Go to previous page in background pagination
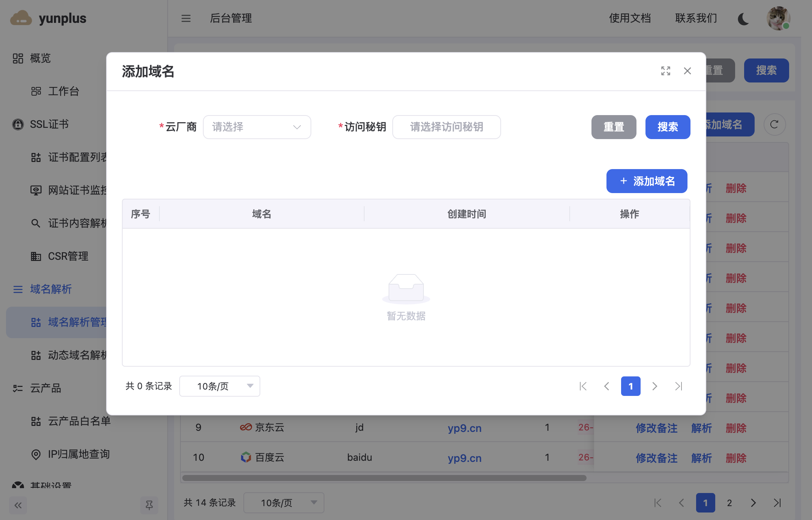812x520 pixels. click(681, 503)
